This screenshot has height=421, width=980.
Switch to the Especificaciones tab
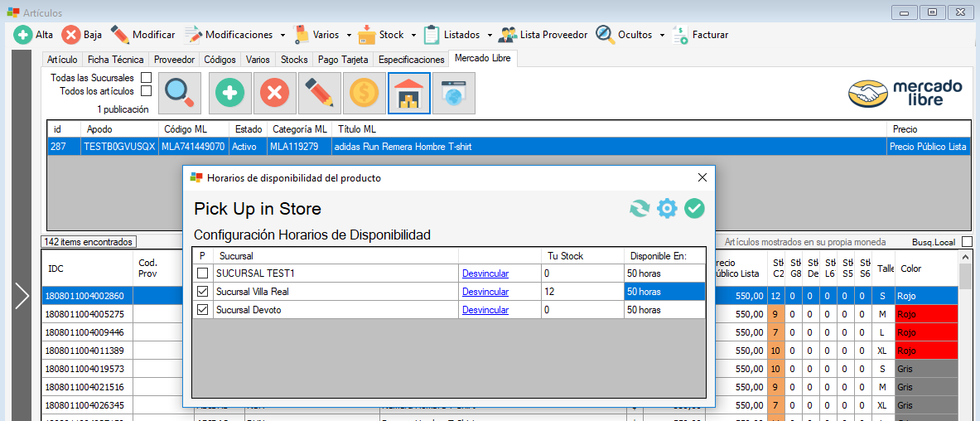click(x=411, y=60)
